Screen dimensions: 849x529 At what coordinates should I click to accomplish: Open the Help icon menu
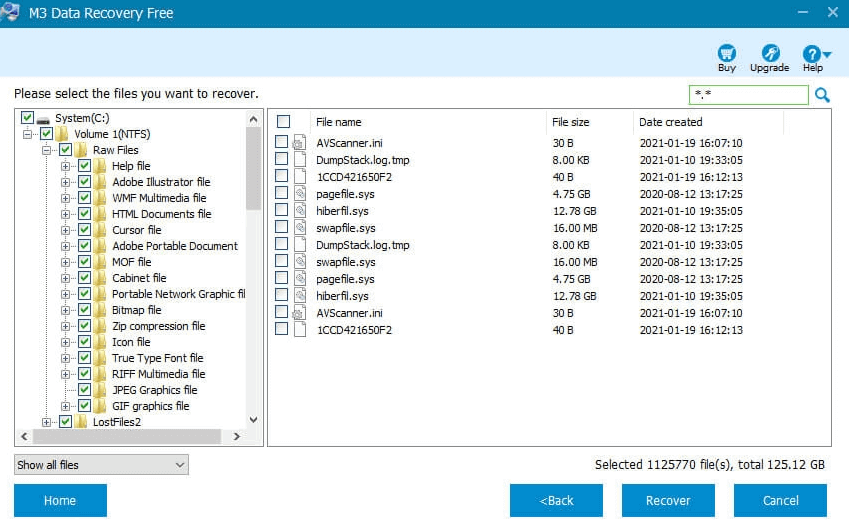(x=813, y=54)
